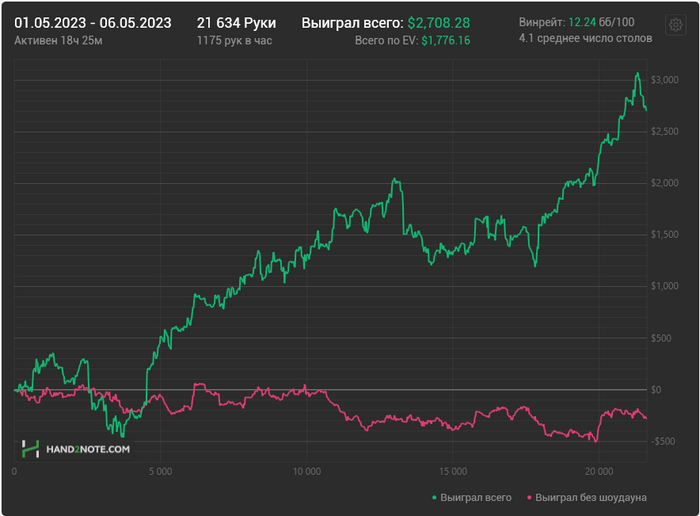The height and width of the screenshot is (516, 700).
Task: Click the '10 000' x-axis label
Action: click(x=307, y=471)
